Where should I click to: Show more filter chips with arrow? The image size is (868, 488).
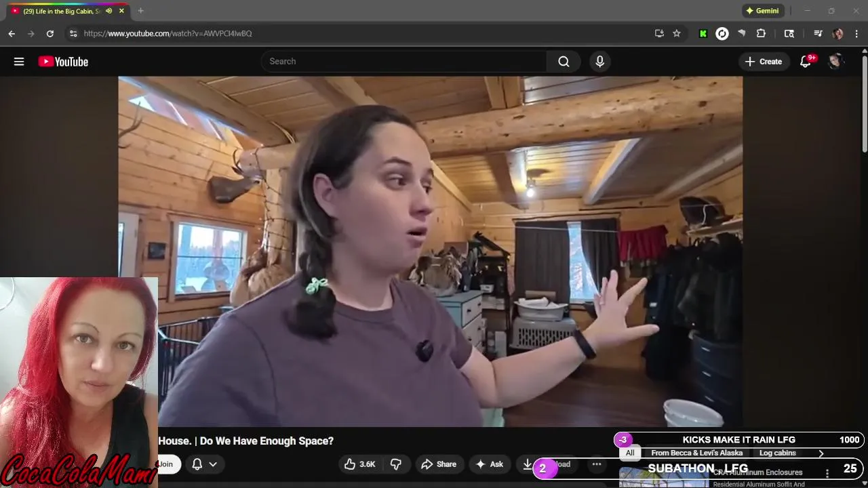pyautogui.click(x=821, y=453)
